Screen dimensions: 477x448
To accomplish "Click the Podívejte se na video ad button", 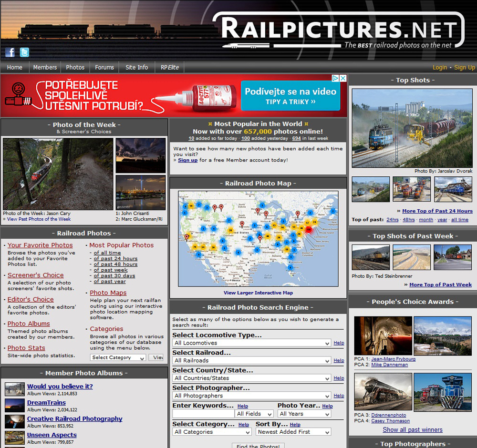I will pyautogui.click(x=290, y=96).
